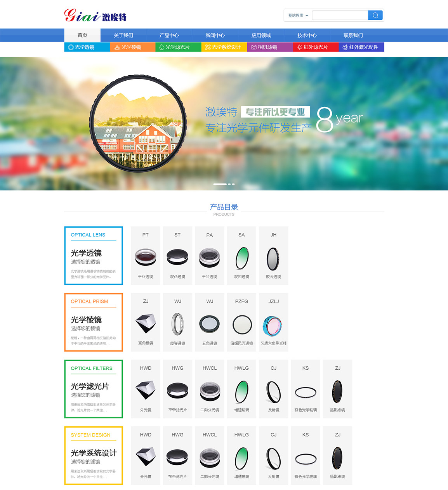Viewport: 448px width, 490px height.
Task: Open the OPTICAL FILTERS 光学滤光片 category box
Action: pyautogui.click(x=94, y=389)
